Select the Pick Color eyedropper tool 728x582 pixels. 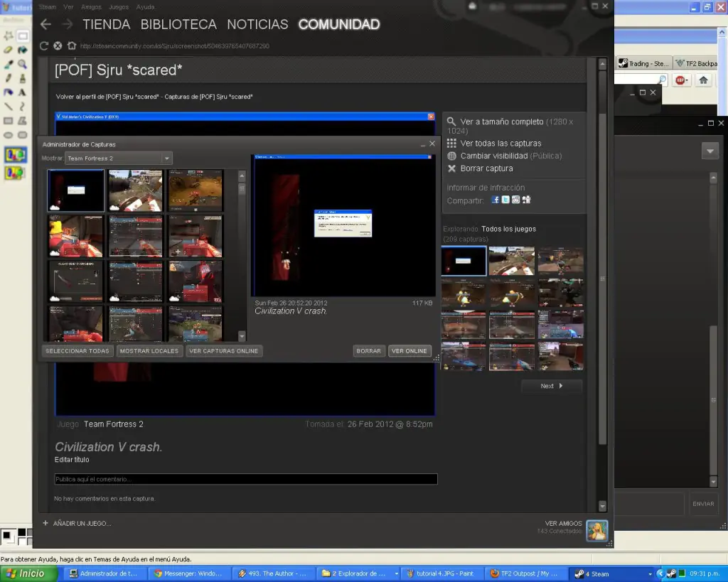9,64
